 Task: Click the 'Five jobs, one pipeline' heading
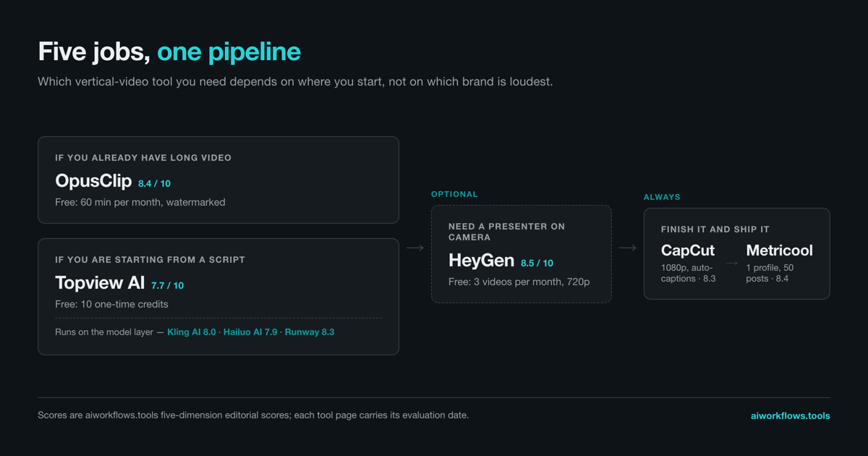click(x=169, y=52)
